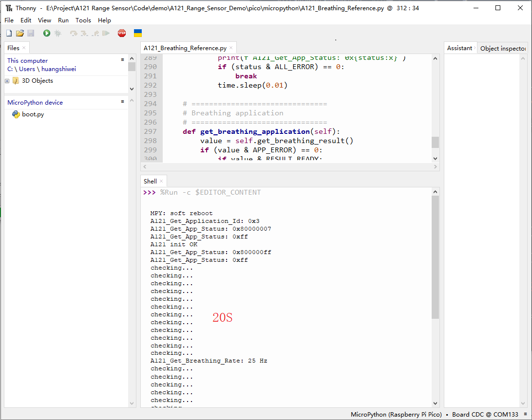Click the Debug current script bug icon
Viewport: 532px width, 420px height.
[57, 33]
